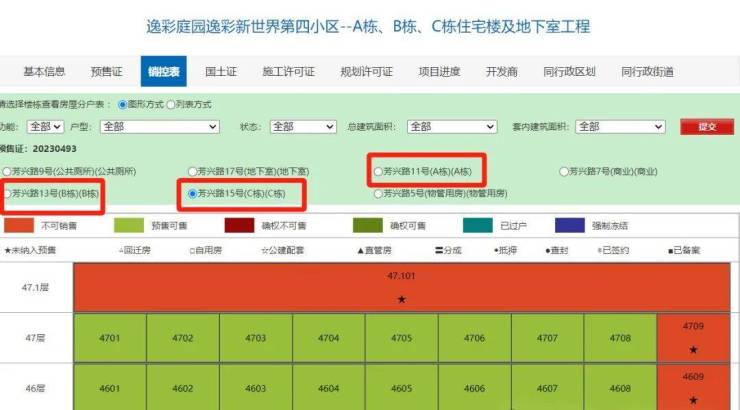The height and width of the screenshot is (410, 740).
Task: Click unit 4705 cell
Action: (x=401, y=338)
